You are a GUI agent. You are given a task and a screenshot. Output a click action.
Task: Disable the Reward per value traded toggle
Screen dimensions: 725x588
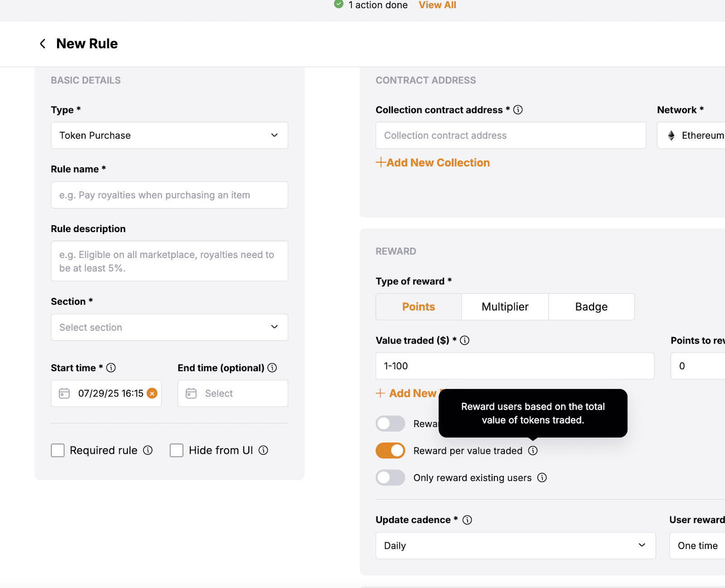tap(390, 451)
